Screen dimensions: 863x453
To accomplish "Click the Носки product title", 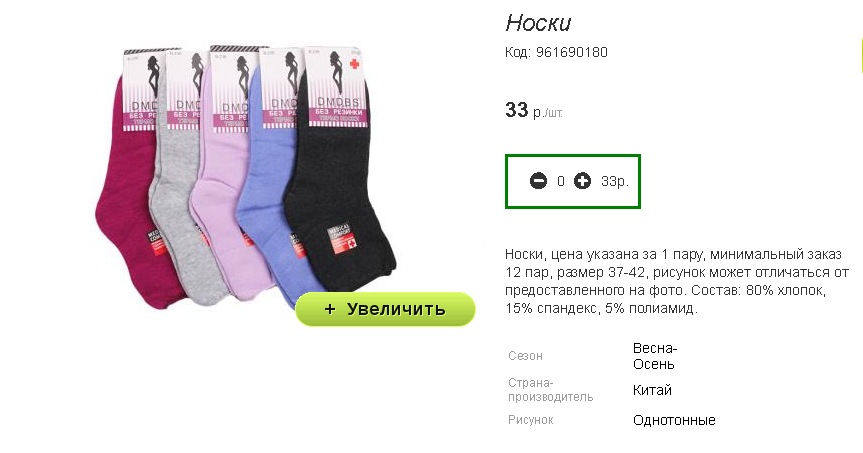I will [x=538, y=23].
